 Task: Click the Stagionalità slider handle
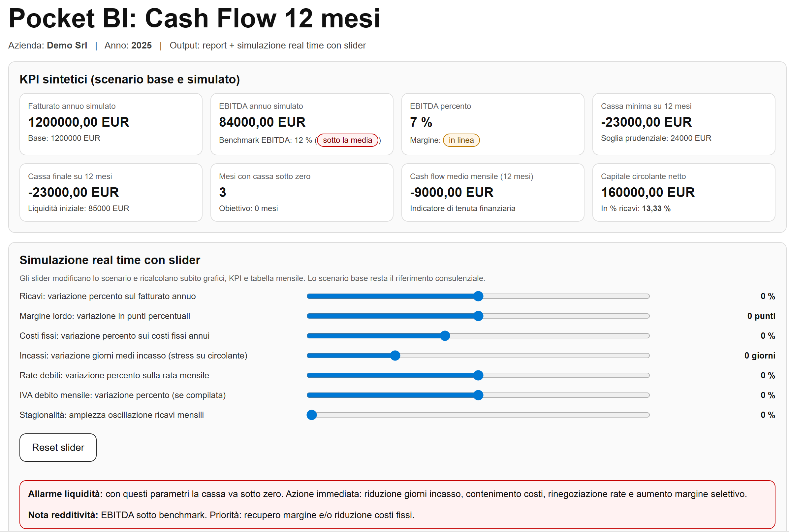(x=311, y=415)
